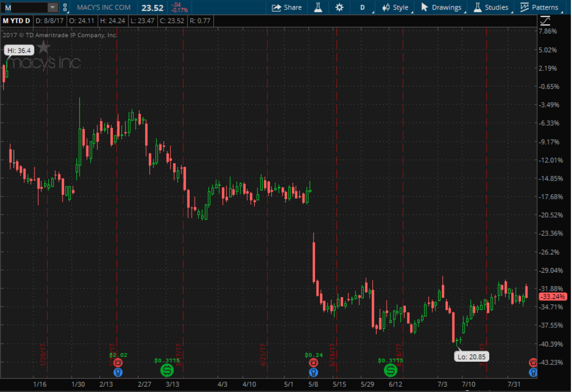Click the C: 23.52 close value
This screenshot has height=392, width=572.
[172, 21]
